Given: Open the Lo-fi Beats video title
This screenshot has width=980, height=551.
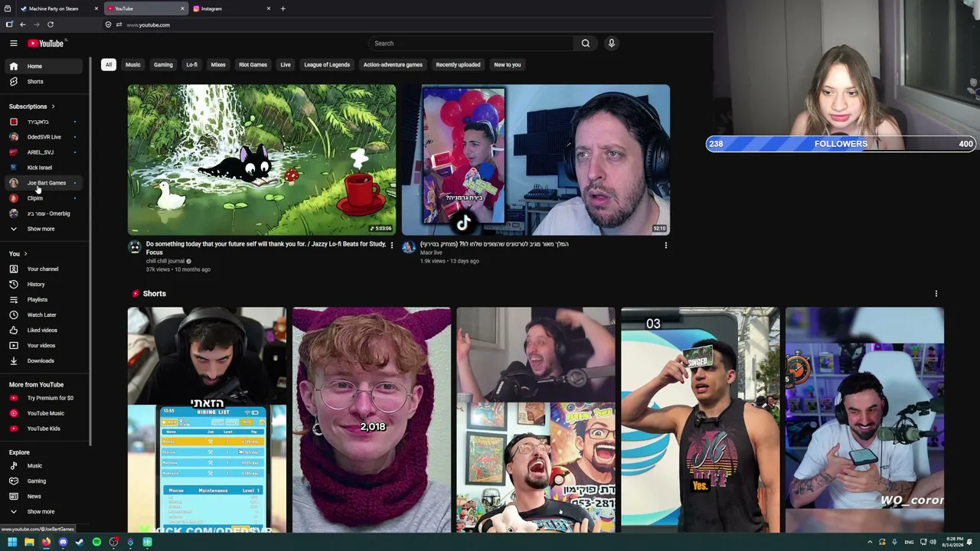Looking at the screenshot, I should 266,248.
